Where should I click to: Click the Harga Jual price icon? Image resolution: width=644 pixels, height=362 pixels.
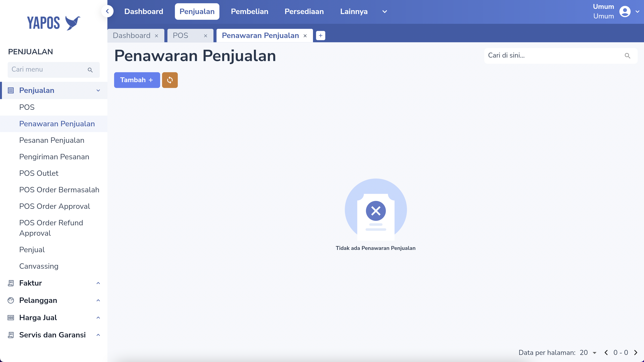tap(11, 317)
